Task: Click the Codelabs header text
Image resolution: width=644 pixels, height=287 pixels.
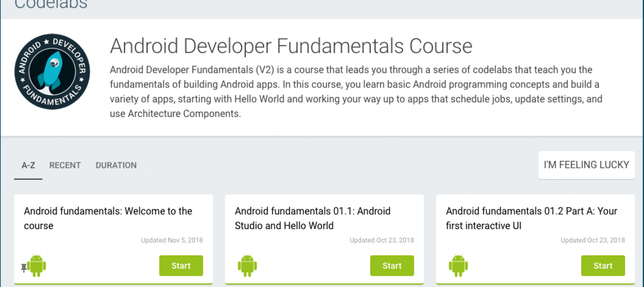Action: 50,5
